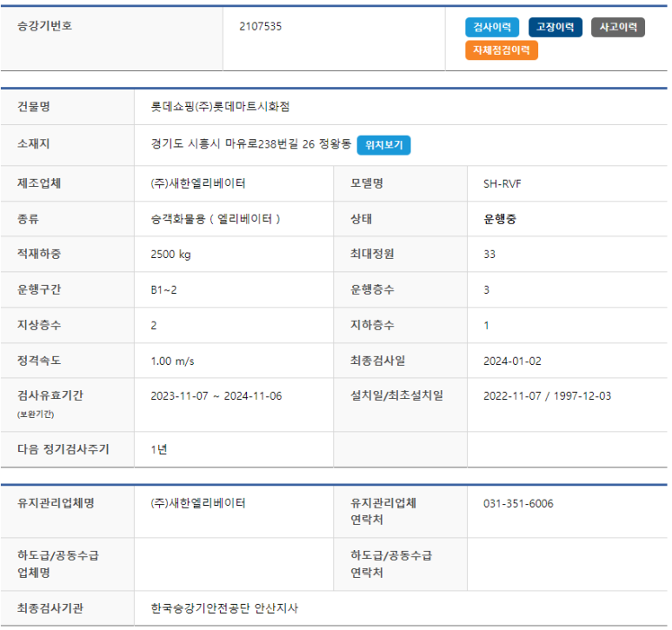This screenshot has height=630, width=672.
Task: Click the 유지관리업체 연락처 label
Action: coord(383,511)
